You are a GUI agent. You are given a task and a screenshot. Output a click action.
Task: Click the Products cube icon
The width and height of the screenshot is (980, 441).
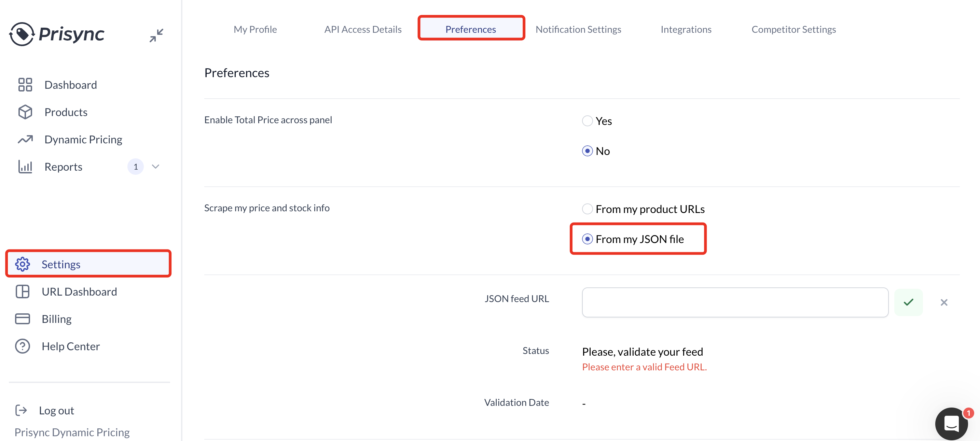25,112
